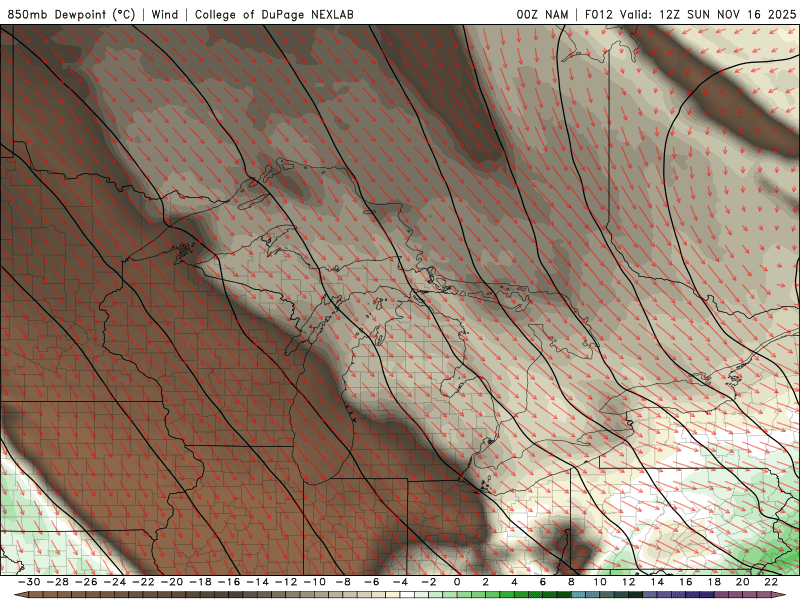Click the 6 label on the color scale
The width and height of the screenshot is (800, 600).
point(543,582)
